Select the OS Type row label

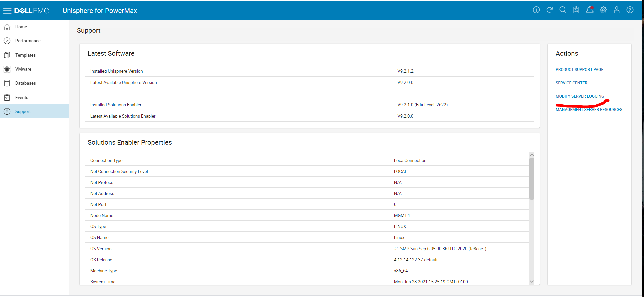click(98, 226)
